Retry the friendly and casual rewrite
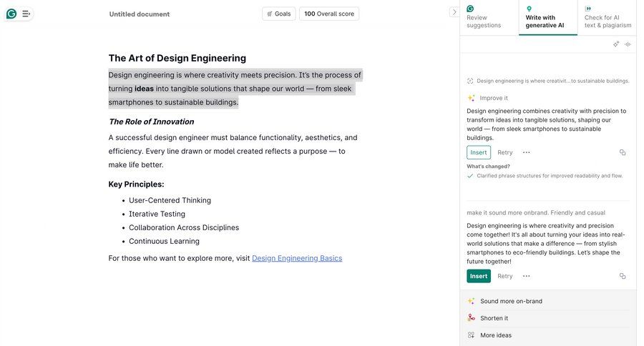644x346 pixels. [504, 276]
